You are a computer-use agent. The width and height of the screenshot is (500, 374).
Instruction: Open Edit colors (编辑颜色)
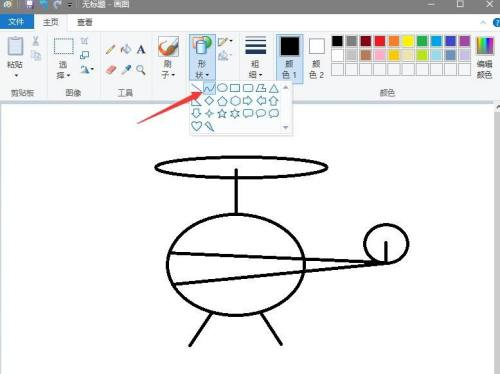point(485,57)
